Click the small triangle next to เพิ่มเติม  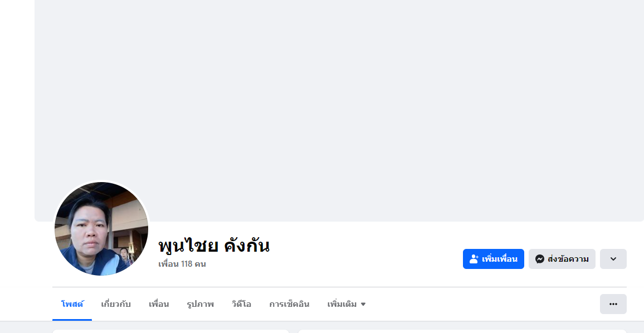coord(363,305)
